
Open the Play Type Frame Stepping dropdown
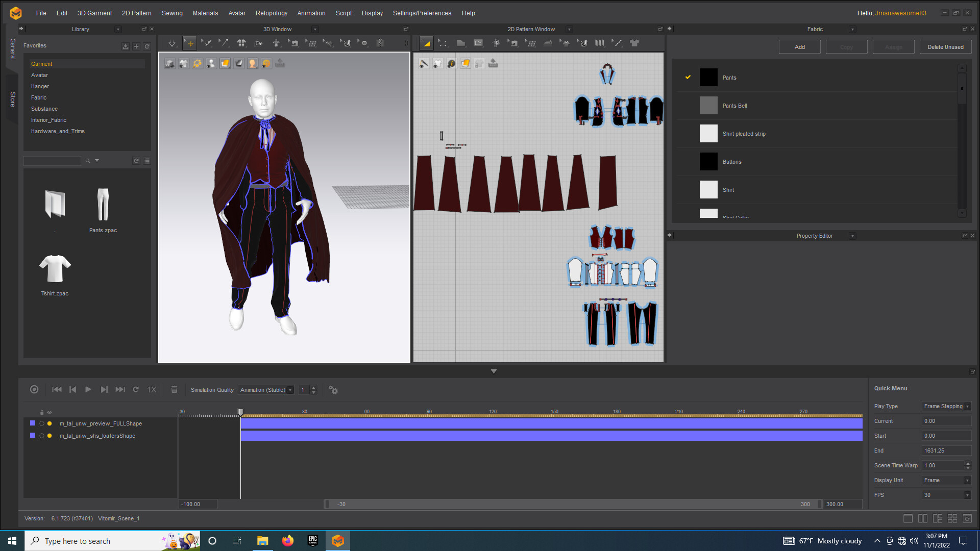tap(946, 407)
